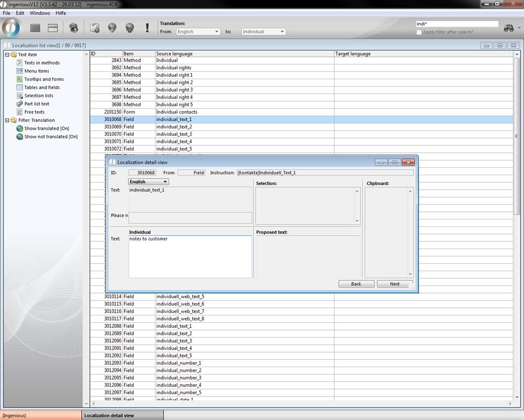Click the binoculars search icon

coord(509,28)
